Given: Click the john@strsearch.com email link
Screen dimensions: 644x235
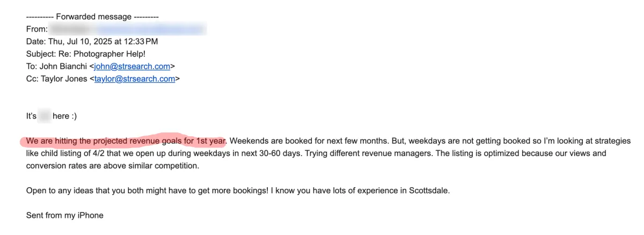Looking at the screenshot, I should click(x=132, y=67).
